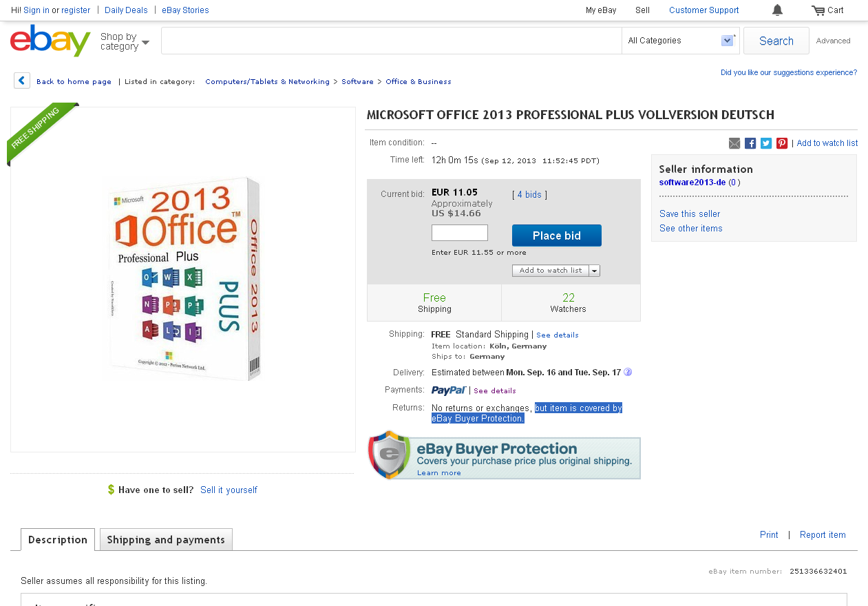Share this item on Facebook

click(750, 143)
